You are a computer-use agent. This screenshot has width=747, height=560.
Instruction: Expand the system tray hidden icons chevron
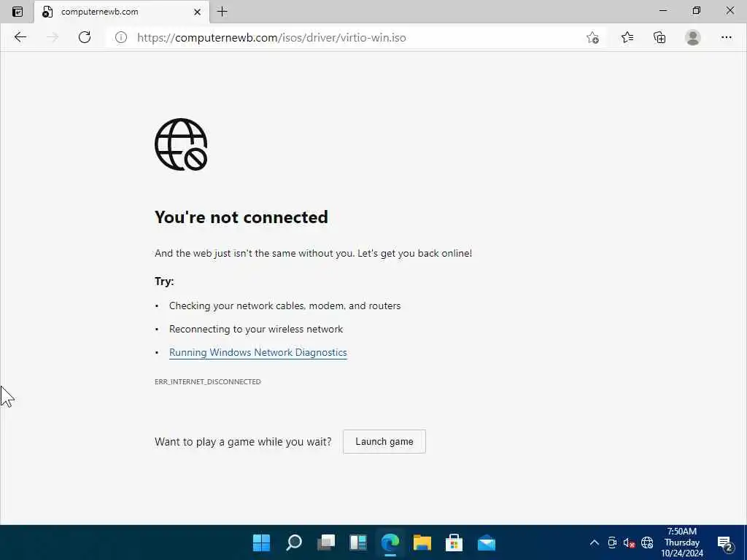594,542
